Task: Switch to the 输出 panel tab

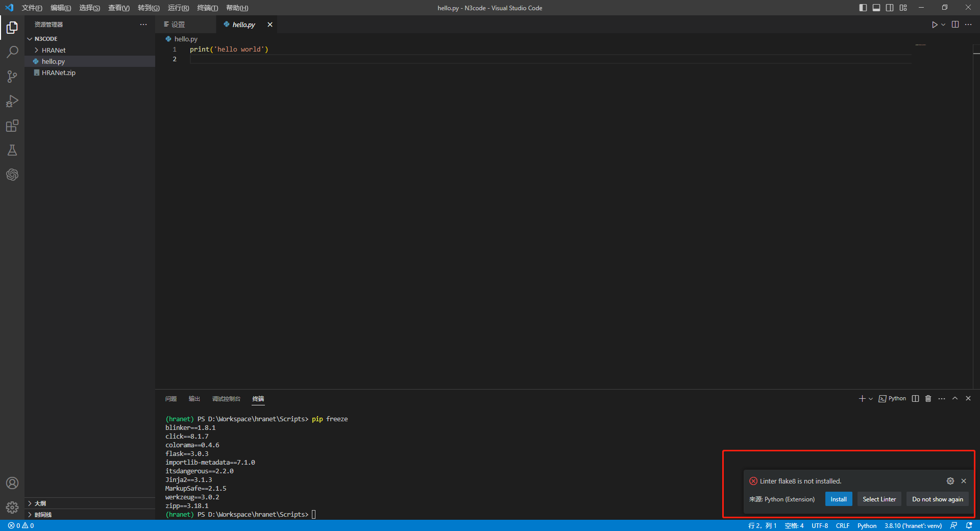Action: (x=194, y=399)
